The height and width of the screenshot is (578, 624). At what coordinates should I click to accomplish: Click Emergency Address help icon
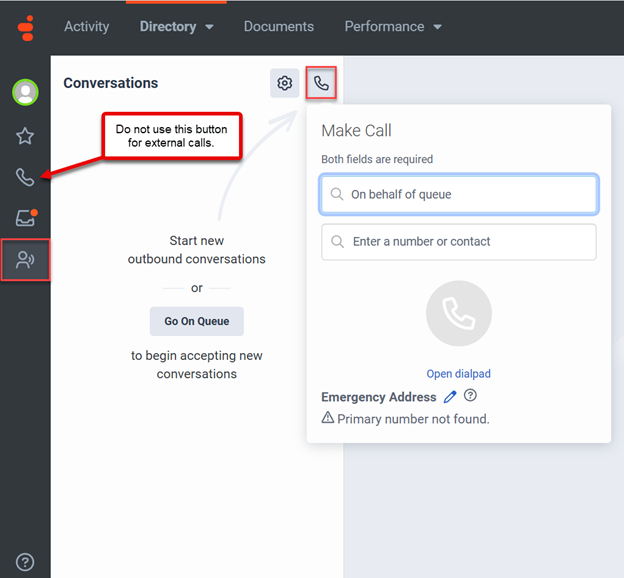pos(470,397)
